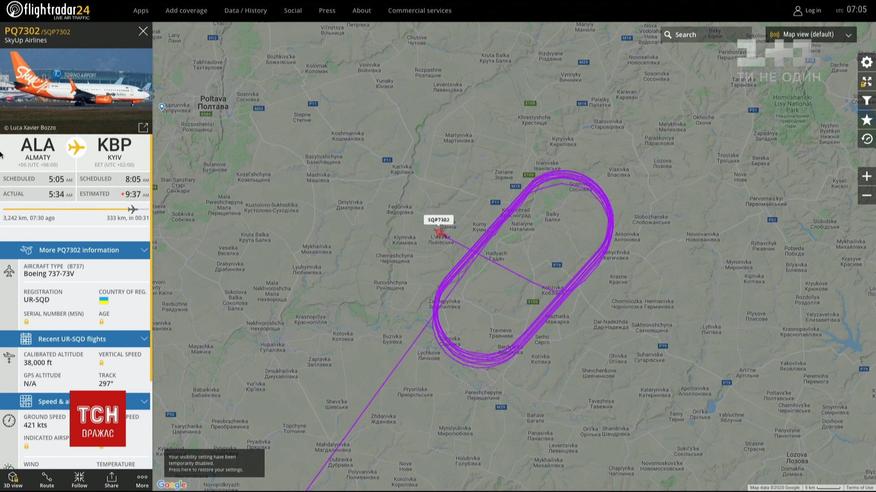Image resolution: width=876 pixels, height=492 pixels.
Task: Click the Search field on map
Action: click(706, 35)
